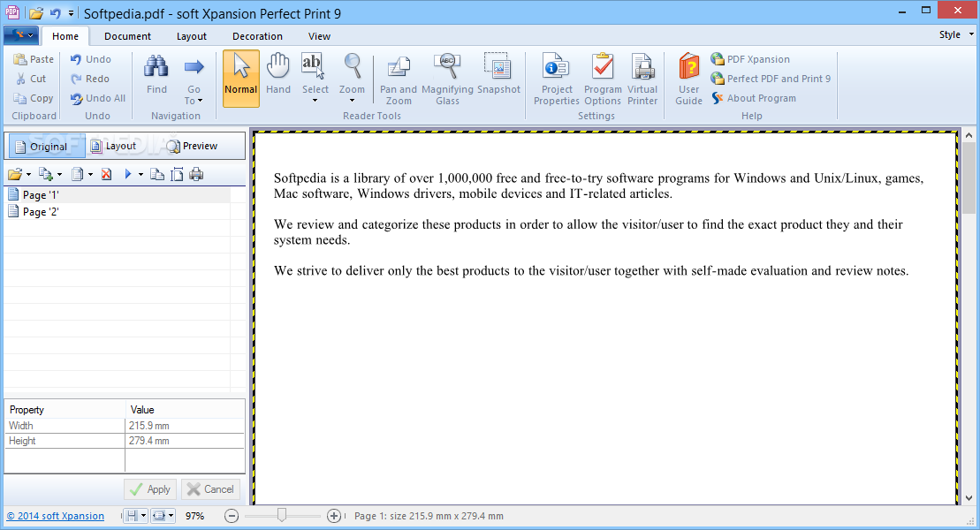Open the Layout ribbon tab
This screenshot has height=530, width=980.
191,36
